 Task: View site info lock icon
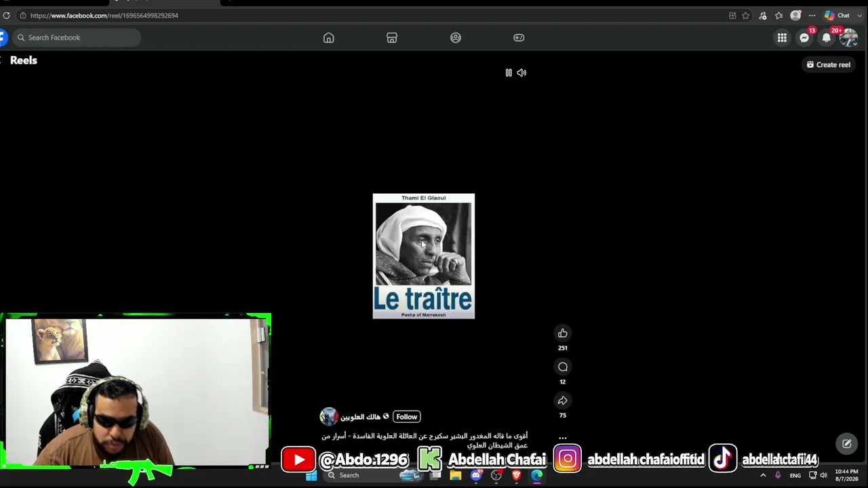point(22,16)
